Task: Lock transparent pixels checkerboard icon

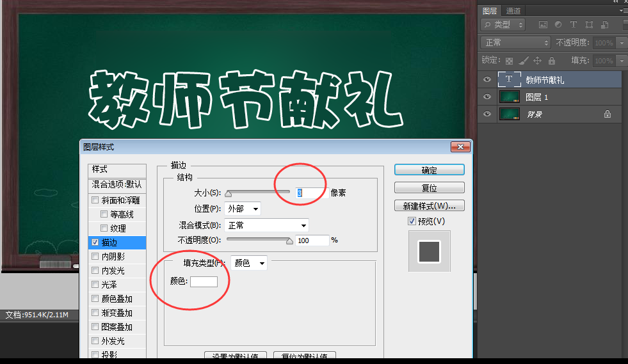Action: pos(509,61)
